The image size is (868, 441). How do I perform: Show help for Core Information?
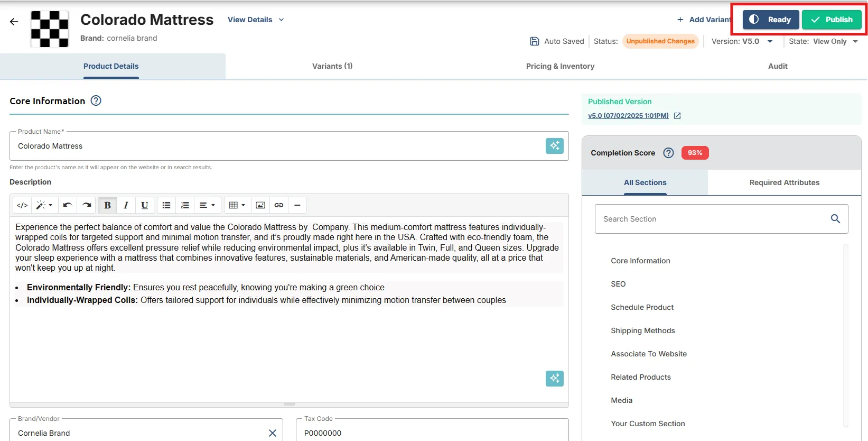[x=96, y=100]
